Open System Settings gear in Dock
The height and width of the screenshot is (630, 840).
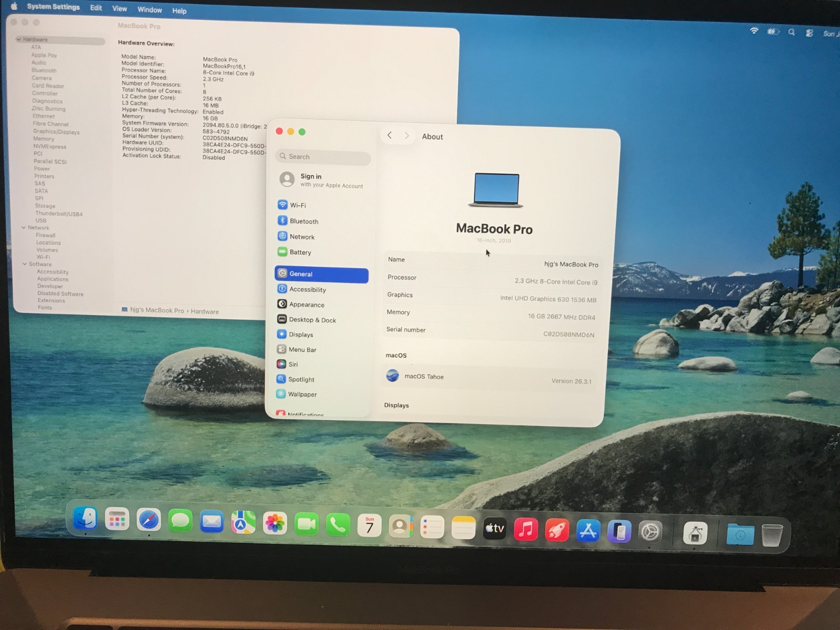(650, 532)
